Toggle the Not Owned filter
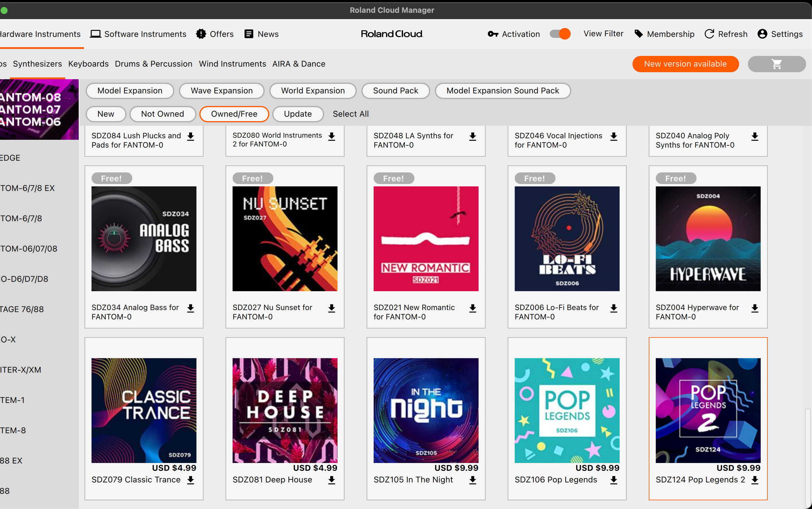812x509 pixels. click(x=162, y=114)
